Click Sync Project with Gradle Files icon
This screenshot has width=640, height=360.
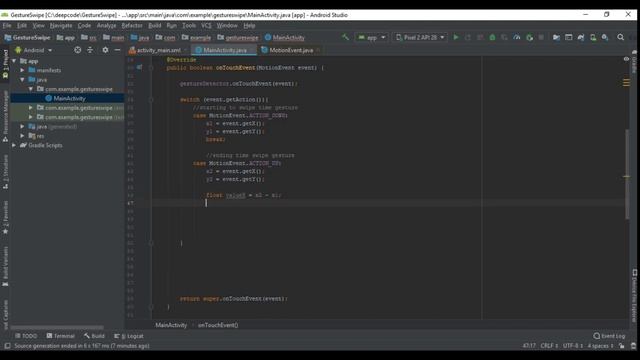(581, 37)
